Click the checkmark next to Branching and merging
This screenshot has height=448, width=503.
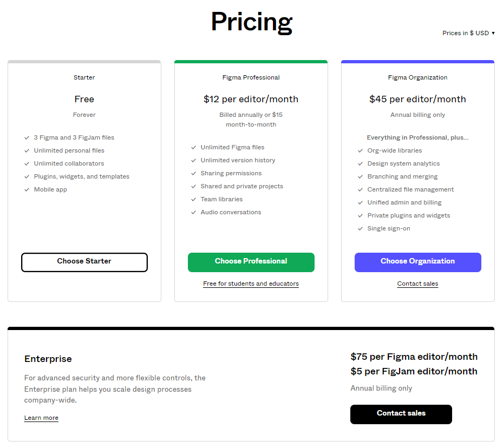click(x=360, y=176)
